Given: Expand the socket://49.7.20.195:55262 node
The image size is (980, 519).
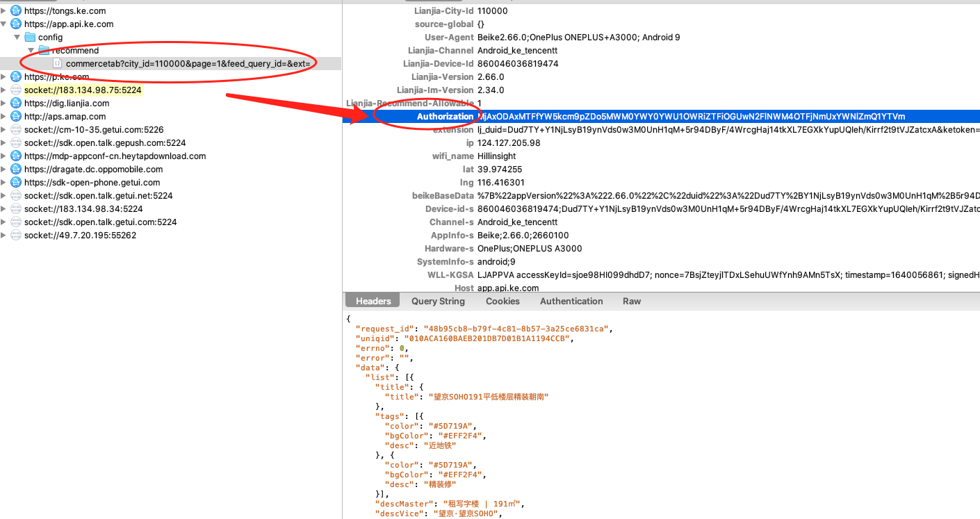Looking at the screenshot, I should 4,235.
